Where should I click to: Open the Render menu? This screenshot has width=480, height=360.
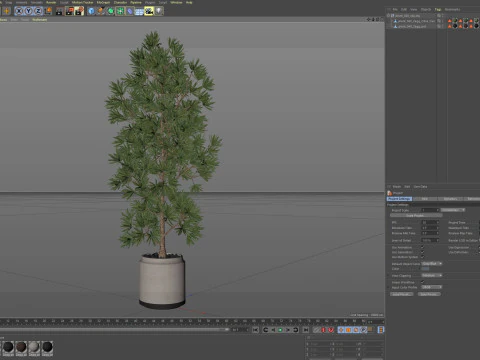51,2
